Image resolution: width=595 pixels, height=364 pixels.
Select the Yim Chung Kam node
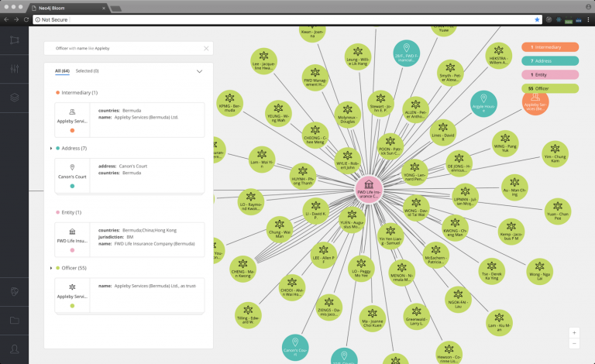coord(555,154)
